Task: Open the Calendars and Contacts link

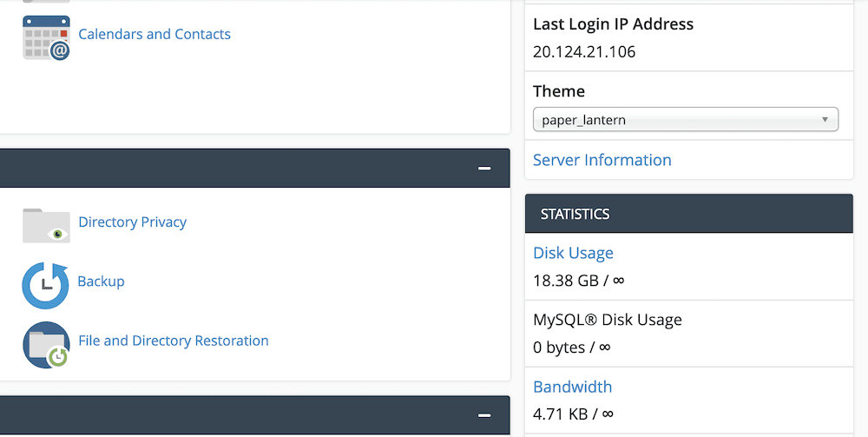Action: coord(155,34)
